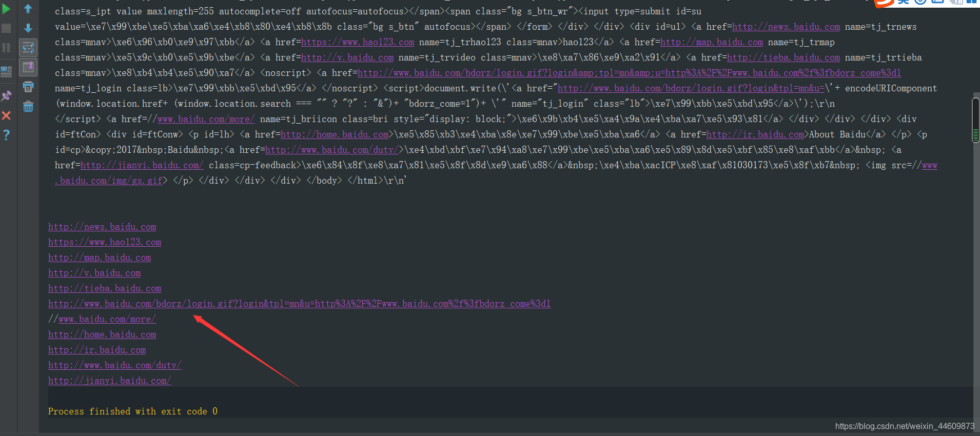Click the print console output icon

point(28,87)
